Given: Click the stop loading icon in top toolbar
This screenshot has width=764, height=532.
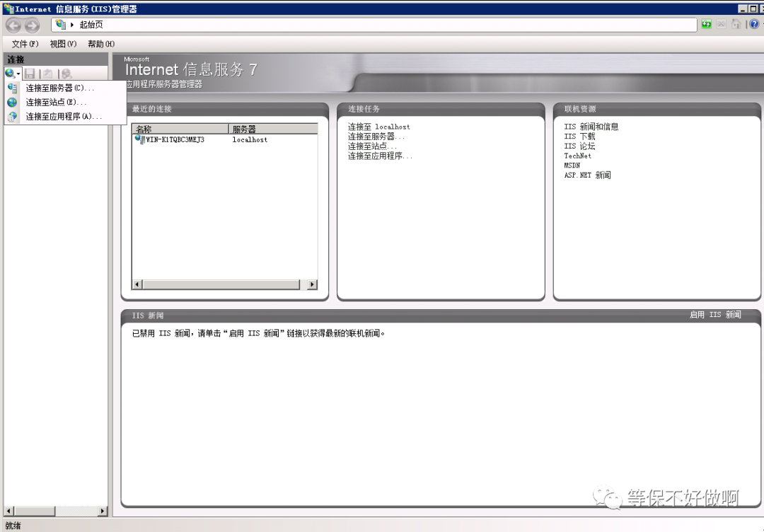Looking at the screenshot, I should pyautogui.click(x=722, y=24).
